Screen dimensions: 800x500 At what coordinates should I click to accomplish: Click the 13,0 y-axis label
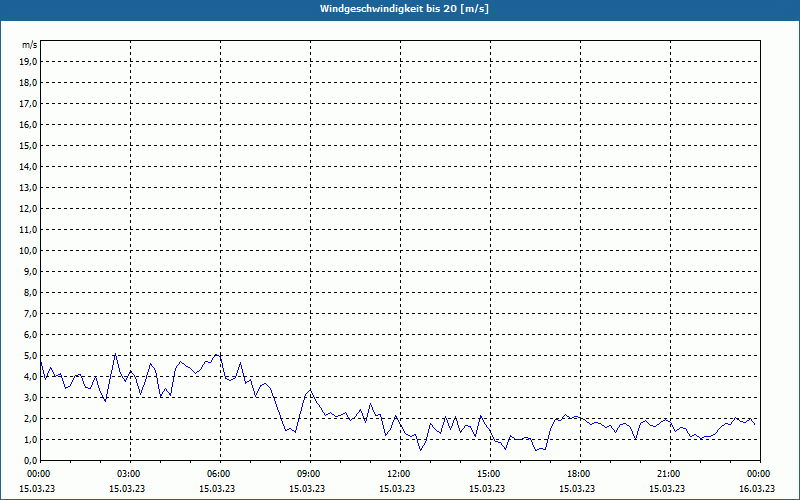click(x=28, y=188)
